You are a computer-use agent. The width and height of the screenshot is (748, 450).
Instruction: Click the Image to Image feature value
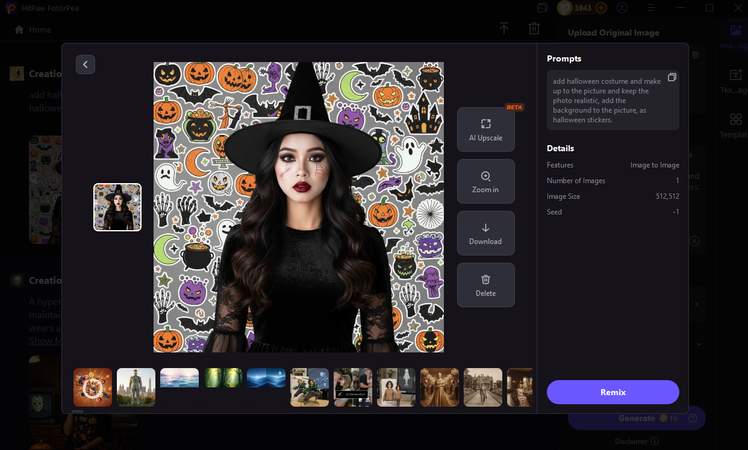click(654, 165)
